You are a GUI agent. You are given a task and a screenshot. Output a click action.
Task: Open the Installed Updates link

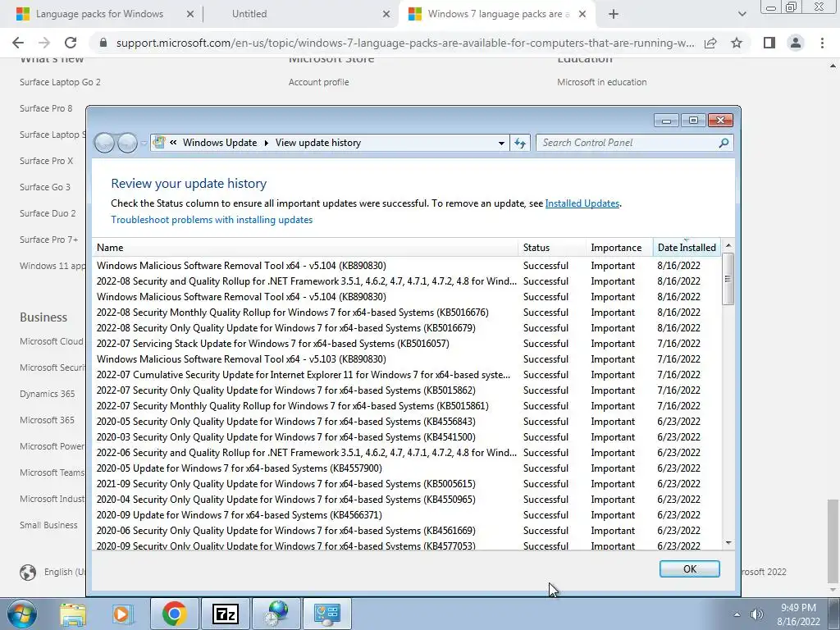582,203
